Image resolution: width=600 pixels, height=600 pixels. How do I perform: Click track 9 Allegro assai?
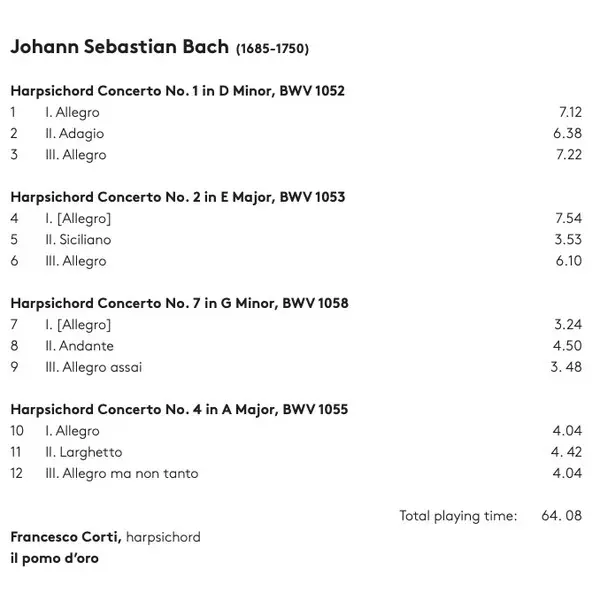(x=93, y=367)
